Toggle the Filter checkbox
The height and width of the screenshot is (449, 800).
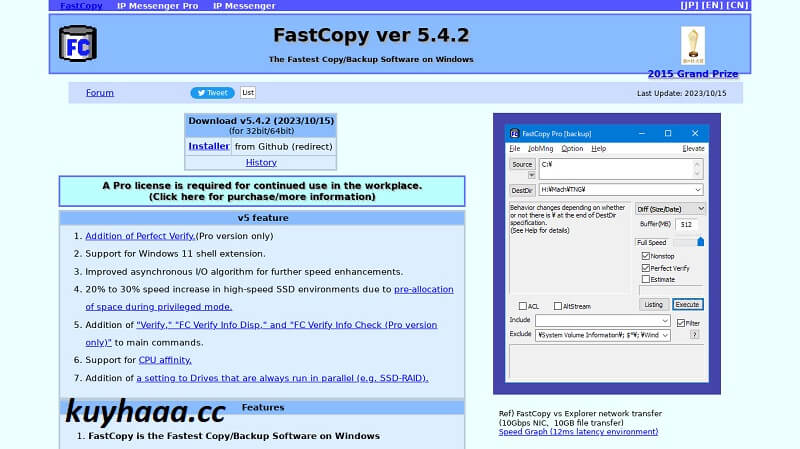[681, 323]
